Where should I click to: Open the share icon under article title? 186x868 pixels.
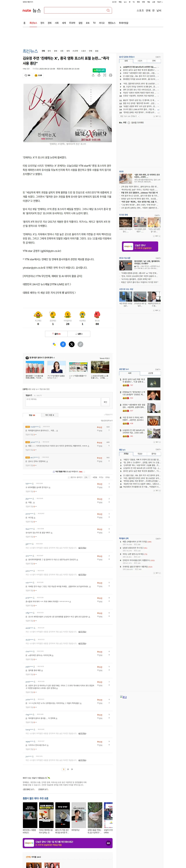(93, 75)
